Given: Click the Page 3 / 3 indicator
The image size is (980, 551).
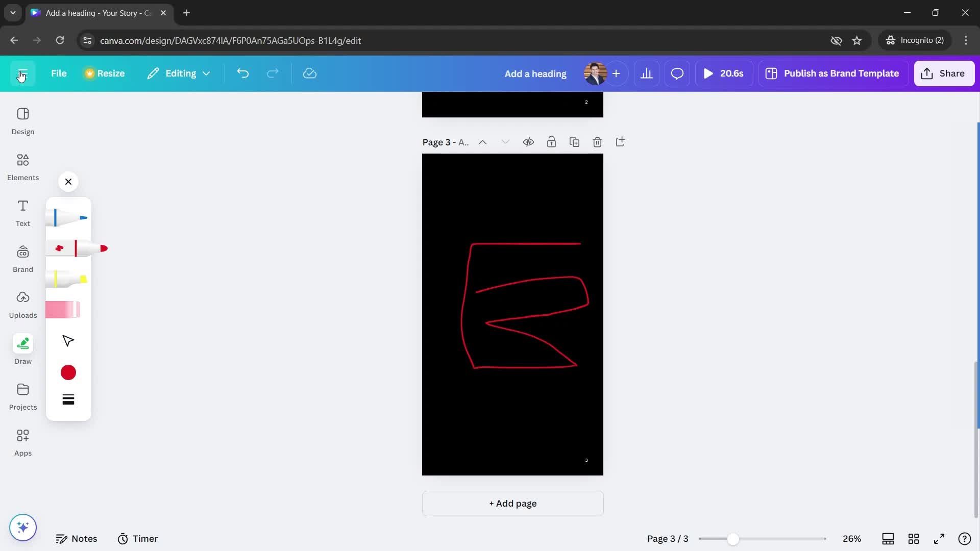Looking at the screenshot, I should [668, 539].
